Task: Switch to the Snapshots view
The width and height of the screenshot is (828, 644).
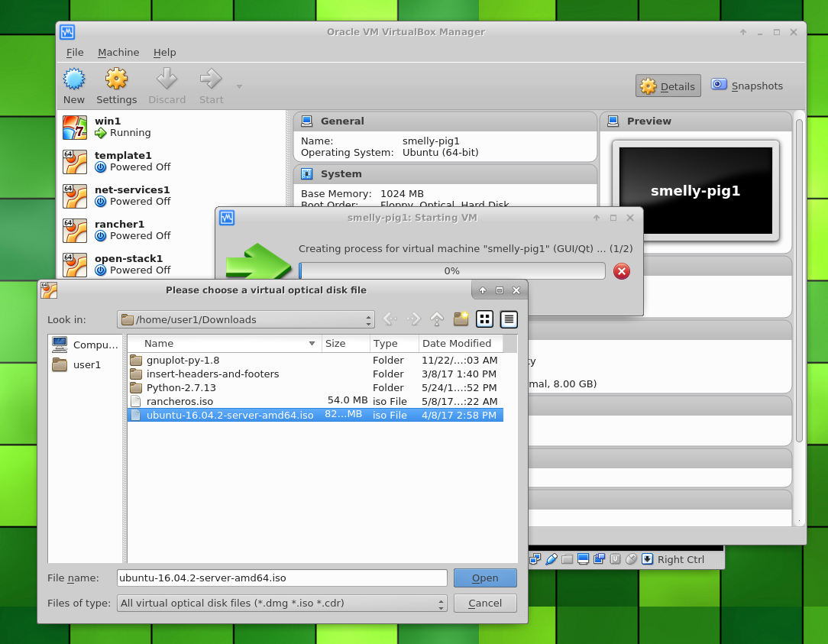Action: (x=747, y=86)
